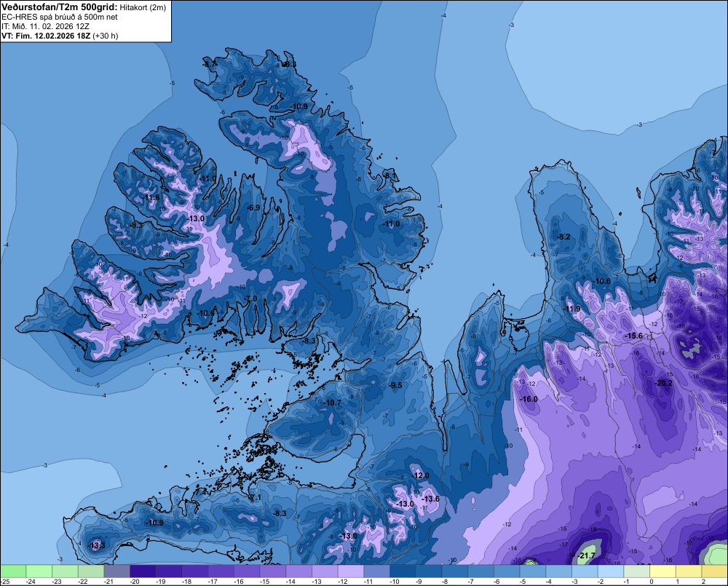
Task: Pick the light lavender legend swatch labeled -12
Action: 351,571
